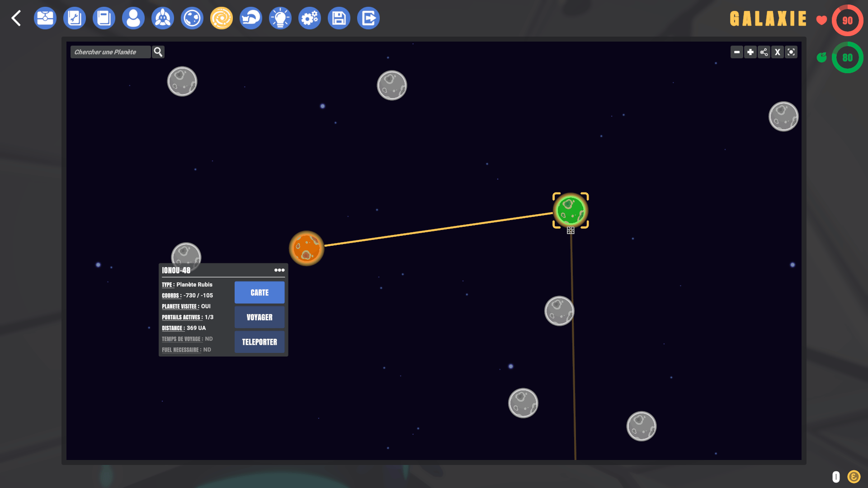Open the character profile icon
The image size is (868, 488).
133,19
